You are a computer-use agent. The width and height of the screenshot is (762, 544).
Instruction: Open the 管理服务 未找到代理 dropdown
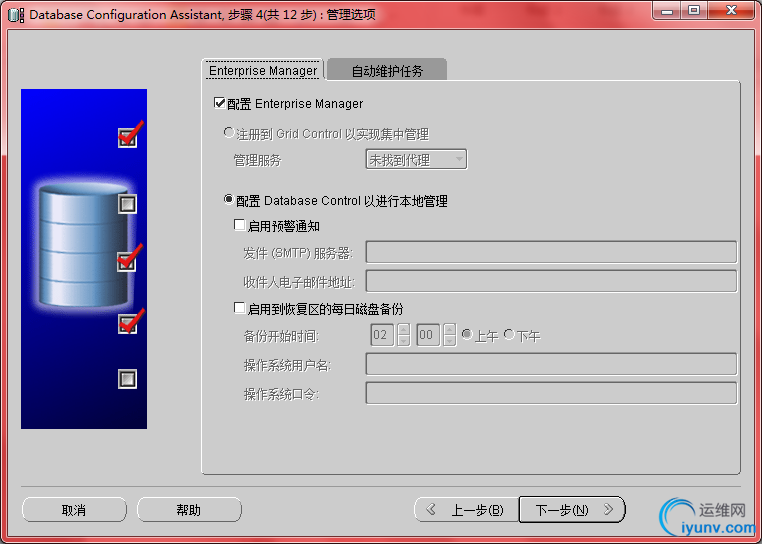(x=416, y=159)
